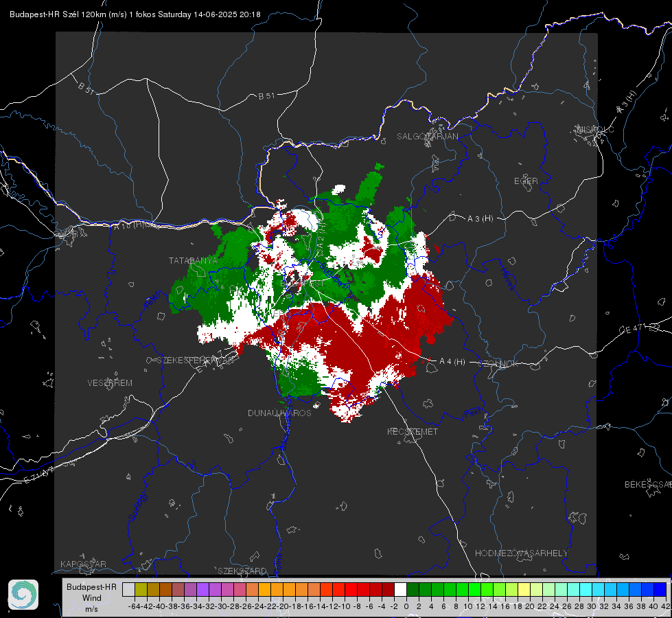Click the EGER city label

[x=526, y=181]
